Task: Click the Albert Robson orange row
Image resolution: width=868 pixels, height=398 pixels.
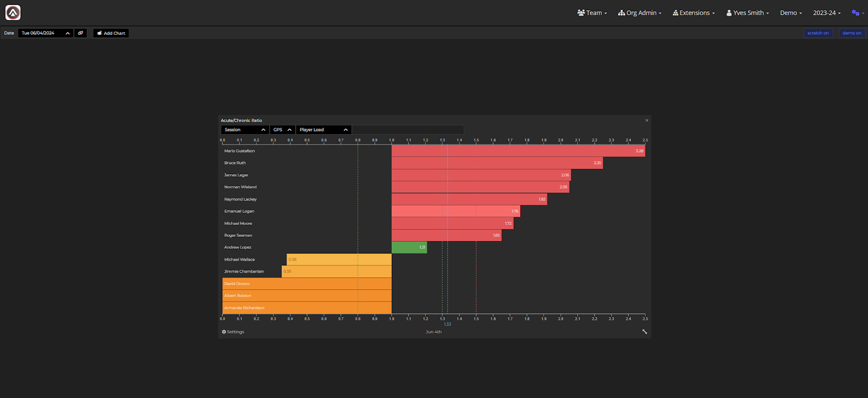Action: coord(307,296)
